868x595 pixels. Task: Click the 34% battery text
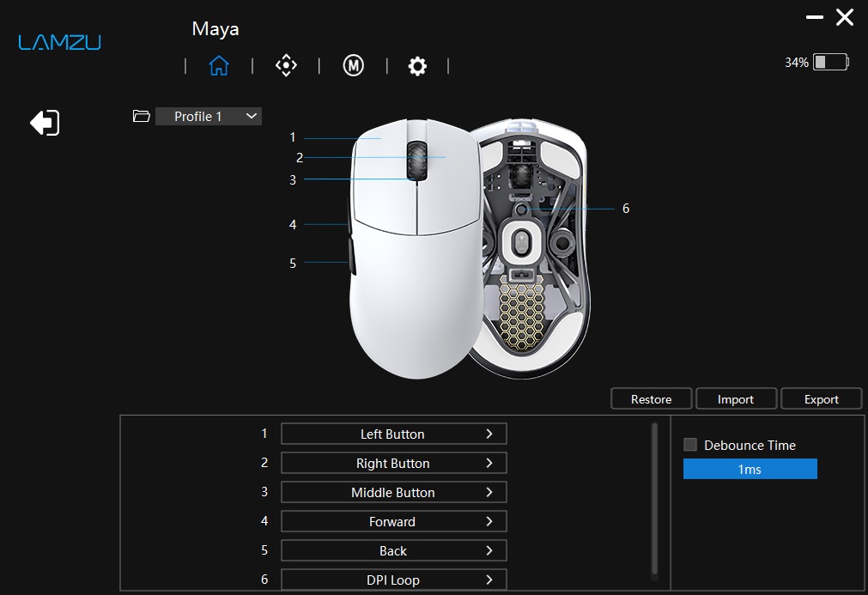click(797, 63)
